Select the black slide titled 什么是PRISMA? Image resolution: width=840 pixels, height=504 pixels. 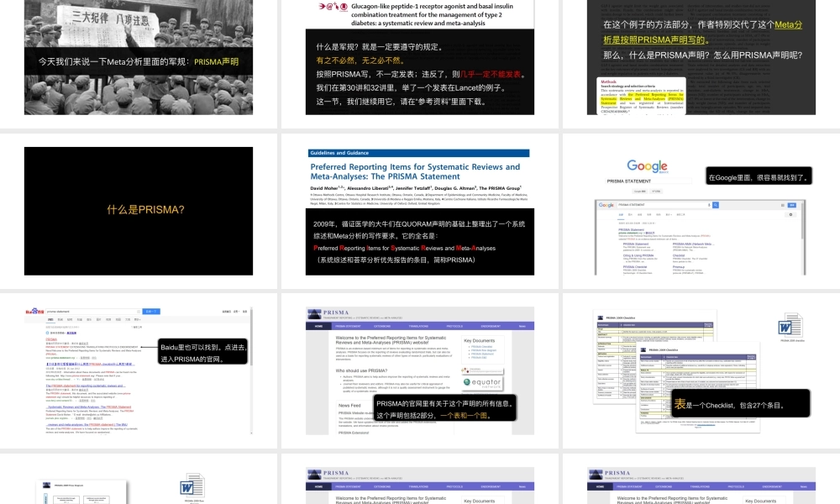(139, 210)
